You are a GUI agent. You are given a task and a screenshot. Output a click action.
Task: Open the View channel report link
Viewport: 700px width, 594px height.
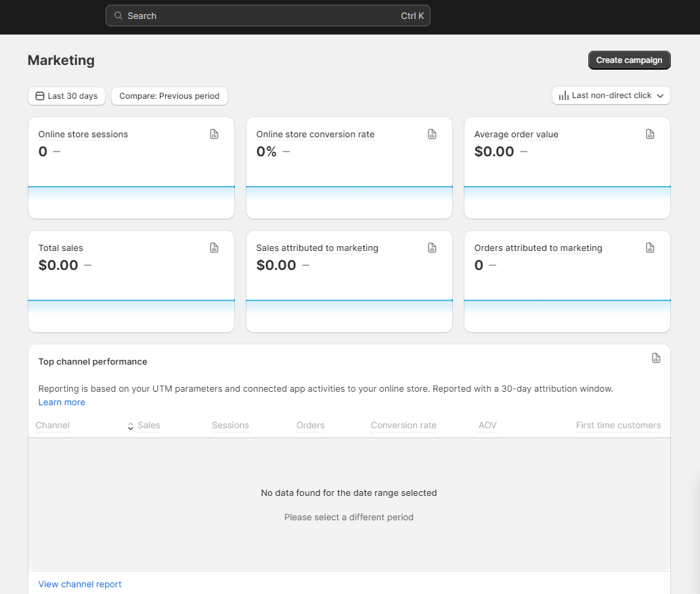80,584
